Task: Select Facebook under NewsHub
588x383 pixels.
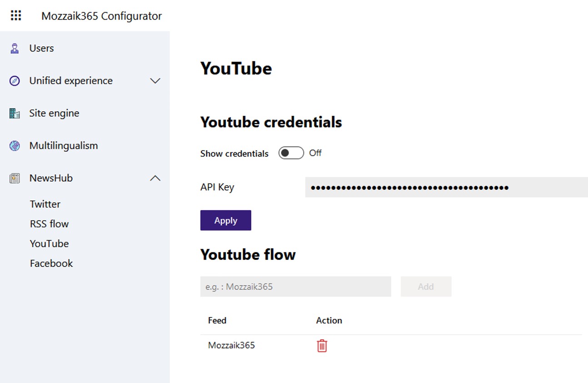Action: pos(51,263)
